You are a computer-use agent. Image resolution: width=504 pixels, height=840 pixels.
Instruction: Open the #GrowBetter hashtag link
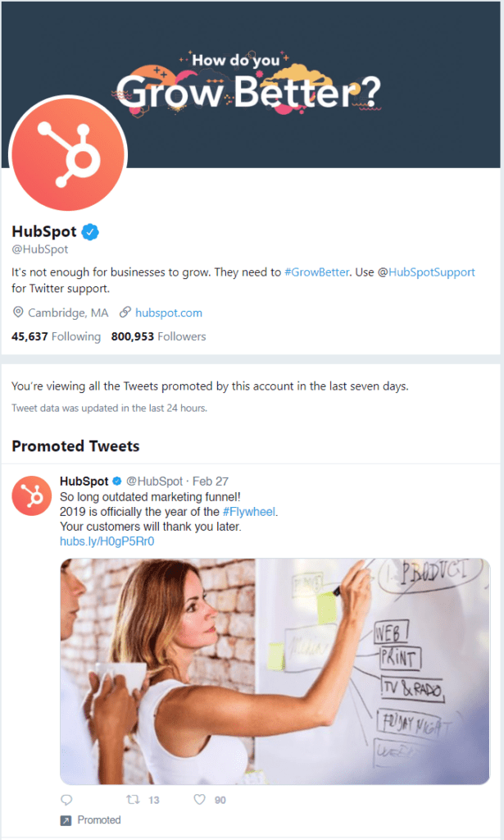coord(318,272)
